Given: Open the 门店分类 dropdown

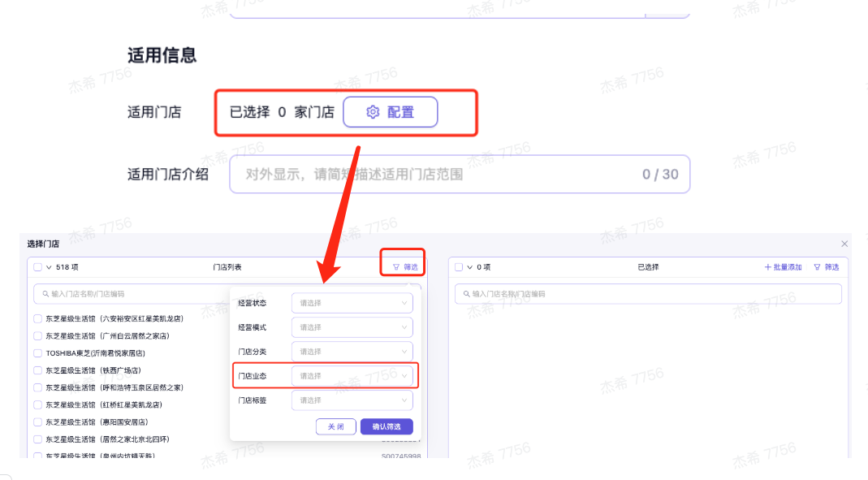Looking at the screenshot, I should pos(352,352).
